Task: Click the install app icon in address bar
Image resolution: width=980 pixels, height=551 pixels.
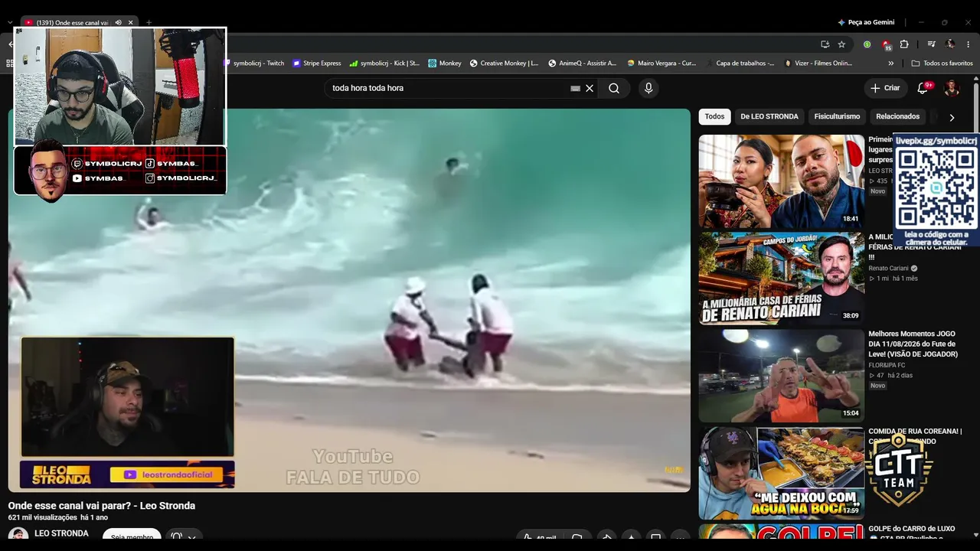Action: (x=825, y=44)
